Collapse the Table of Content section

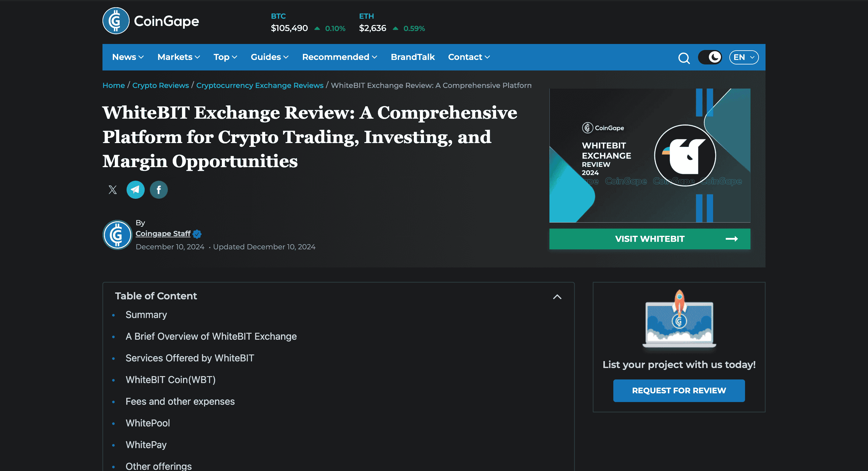(557, 297)
